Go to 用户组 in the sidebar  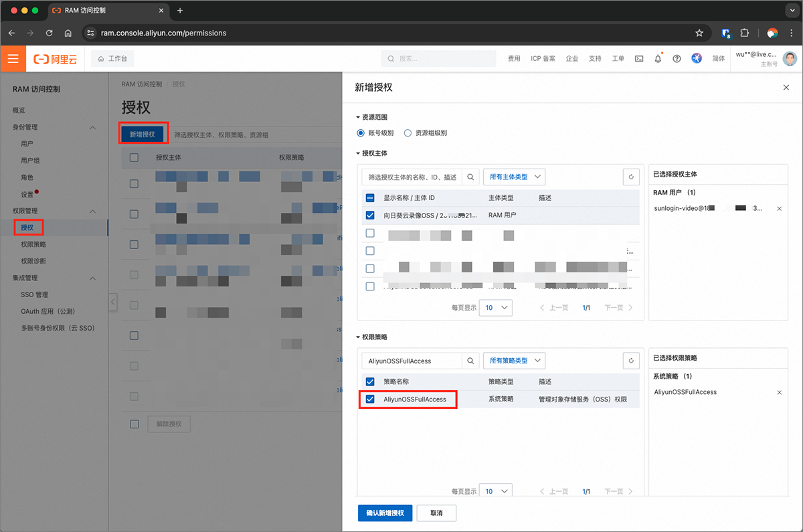[x=31, y=161]
